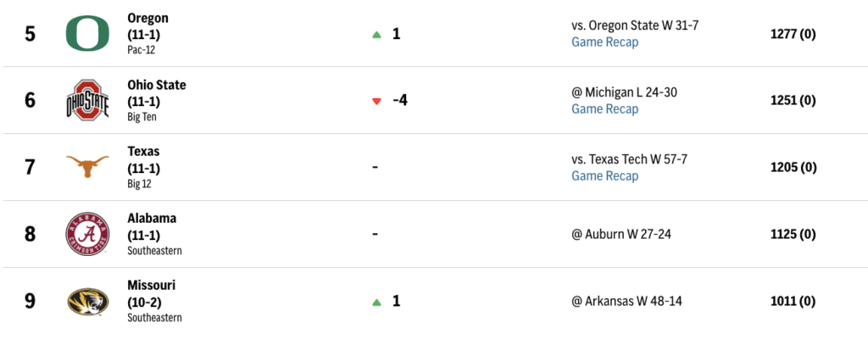Click the Texas Longhorns logo
This screenshot has width=868, height=350.
pyautogui.click(x=88, y=167)
